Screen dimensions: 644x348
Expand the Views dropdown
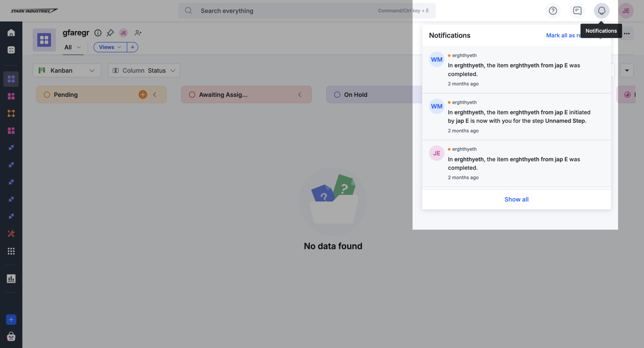[x=110, y=47]
